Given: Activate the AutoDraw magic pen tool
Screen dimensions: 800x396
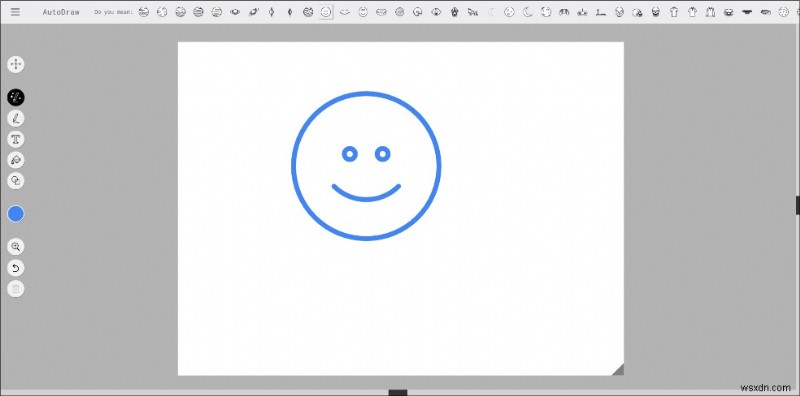Looking at the screenshot, I should tap(16, 97).
